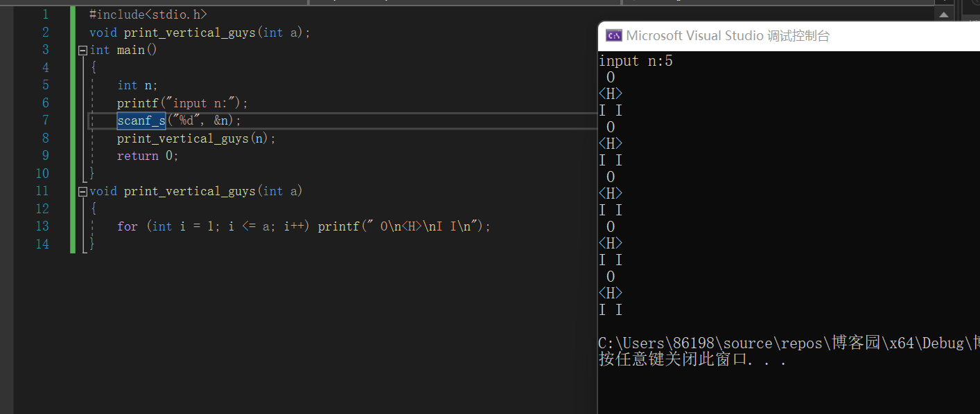This screenshot has height=414, width=980.
Task: Select line number 13 in the gutter
Action: [x=42, y=226]
